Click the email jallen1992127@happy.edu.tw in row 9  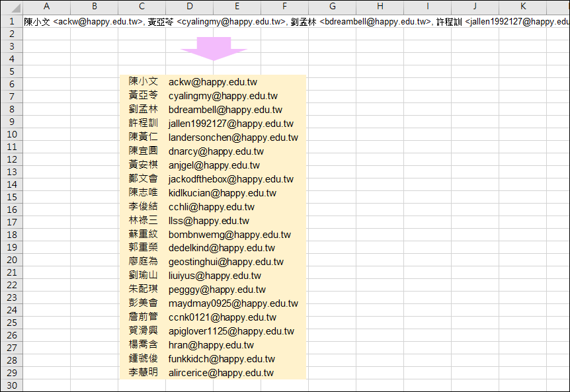tap(231, 124)
